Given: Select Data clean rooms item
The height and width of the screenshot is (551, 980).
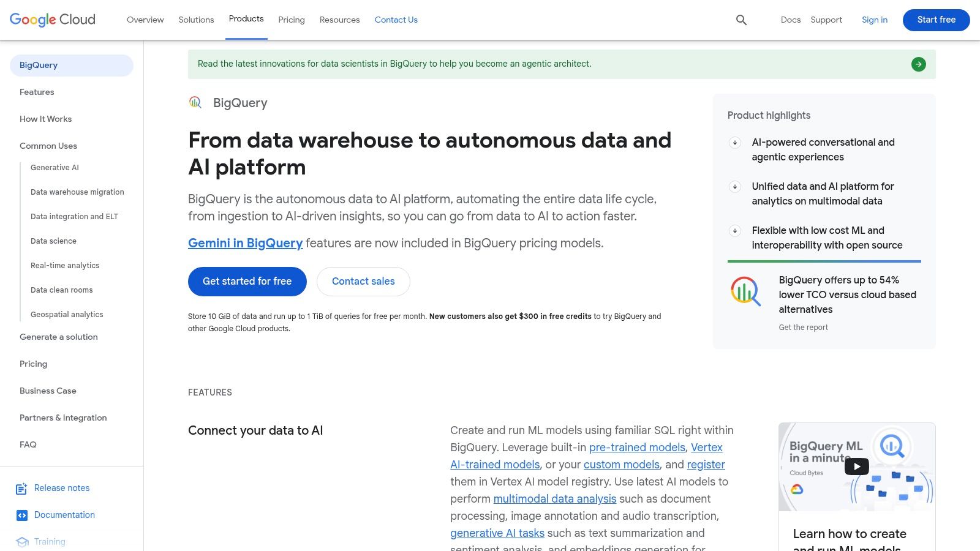Looking at the screenshot, I should 62,290.
